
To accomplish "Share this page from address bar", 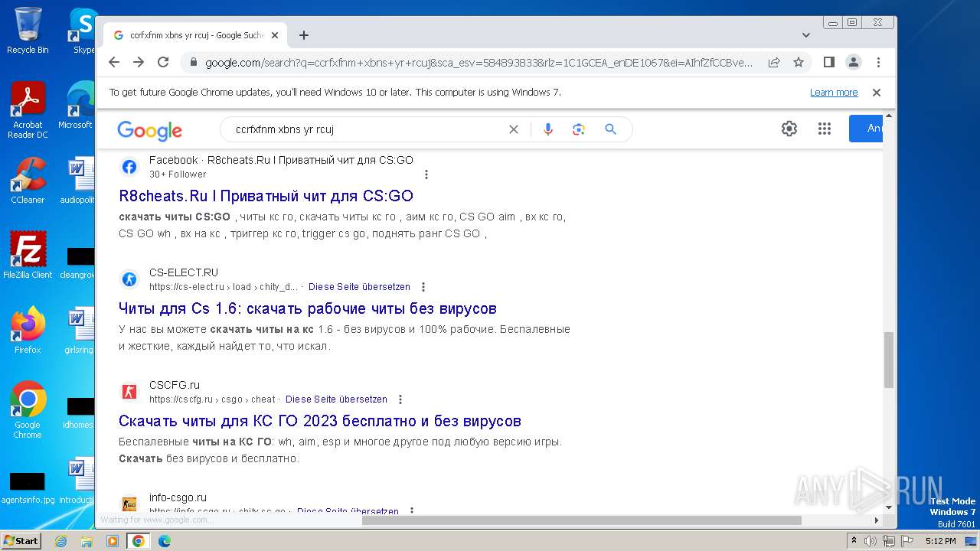I will click(x=774, y=62).
